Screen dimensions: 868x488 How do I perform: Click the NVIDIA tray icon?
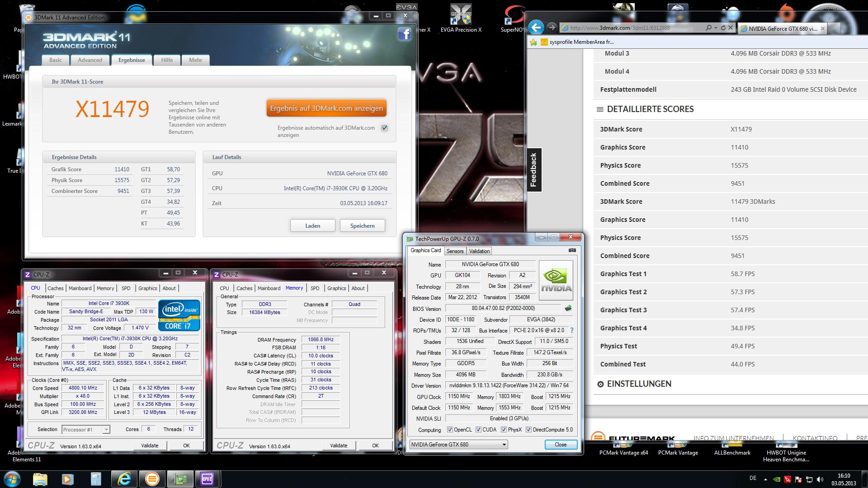(x=777, y=479)
